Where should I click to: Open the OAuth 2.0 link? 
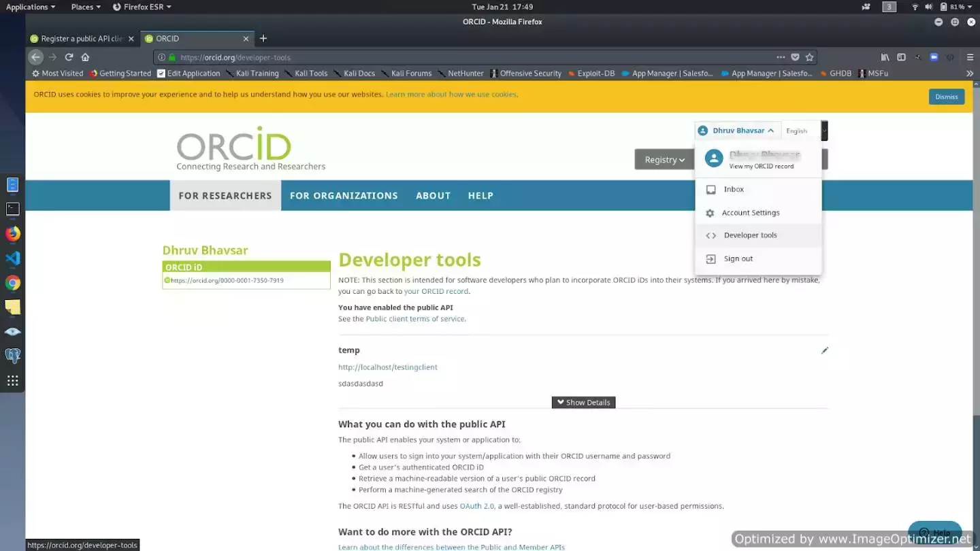pos(477,506)
